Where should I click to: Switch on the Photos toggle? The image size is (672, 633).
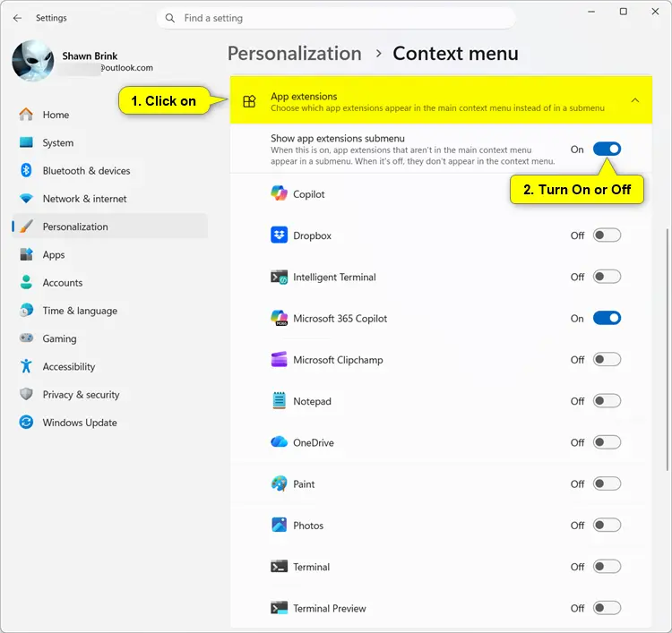click(x=607, y=525)
